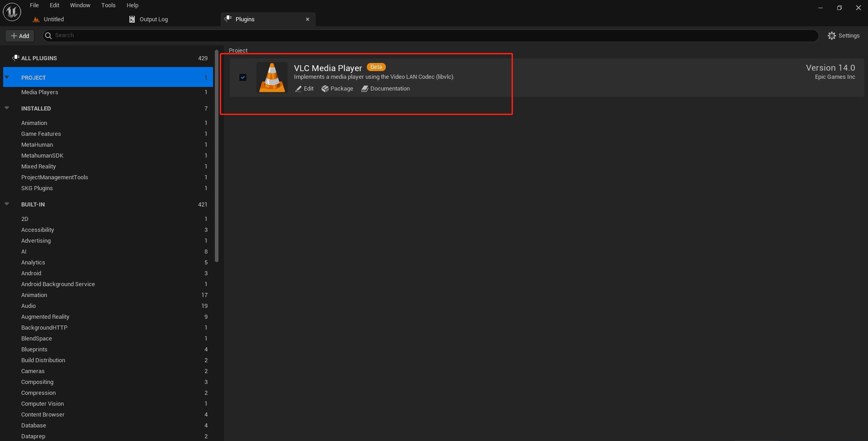Select ALL PLUGINS category
The image size is (868, 441).
click(108, 58)
